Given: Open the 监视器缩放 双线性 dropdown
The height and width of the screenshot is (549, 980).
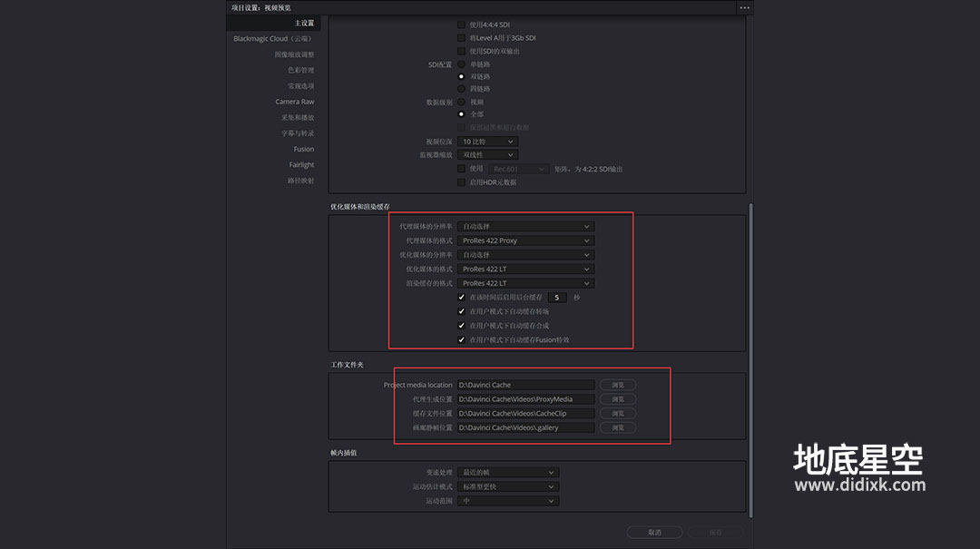Looking at the screenshot, I should [487, 155].
